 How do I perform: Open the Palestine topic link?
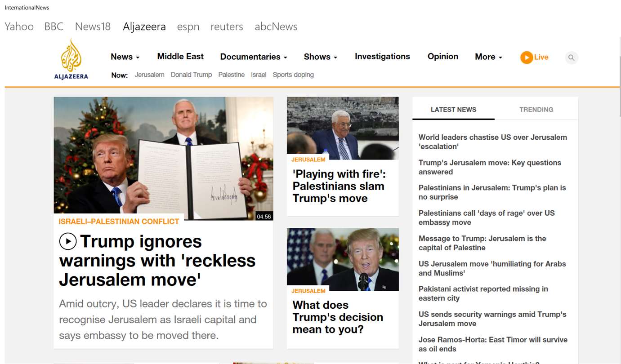coord(231,75)
